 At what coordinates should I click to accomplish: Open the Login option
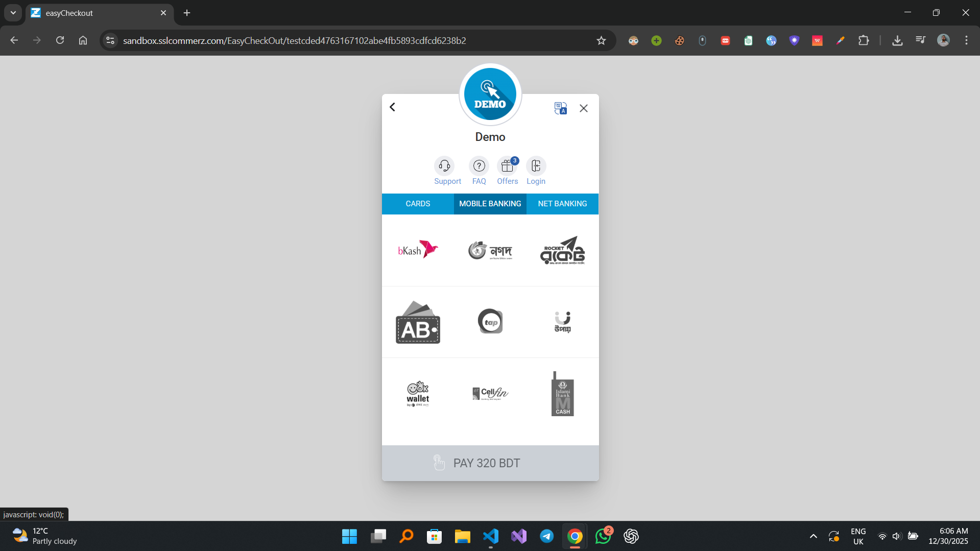[x=536, y=165]
